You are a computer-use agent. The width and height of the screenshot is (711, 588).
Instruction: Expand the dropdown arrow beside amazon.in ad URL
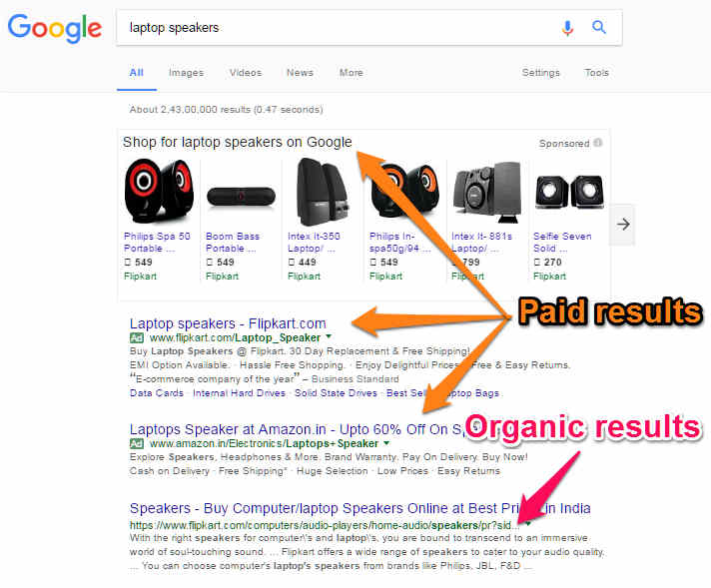click(x=386, y=442)
